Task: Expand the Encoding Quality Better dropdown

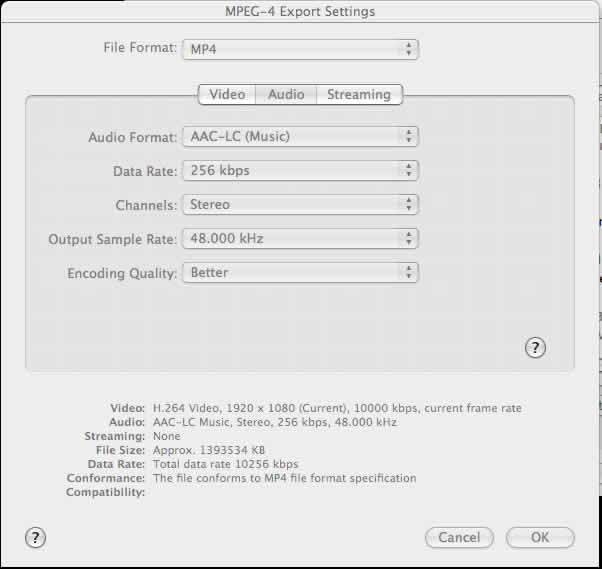Action: tap(299, 273)
